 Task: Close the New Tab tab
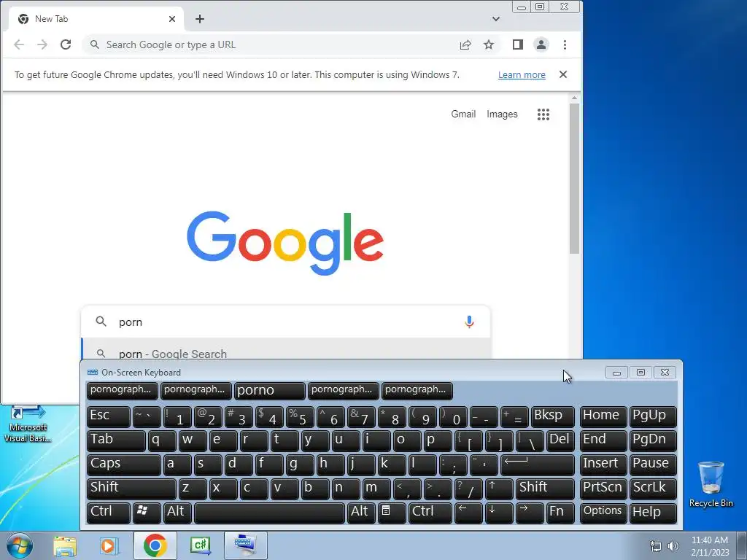point(172,19)
